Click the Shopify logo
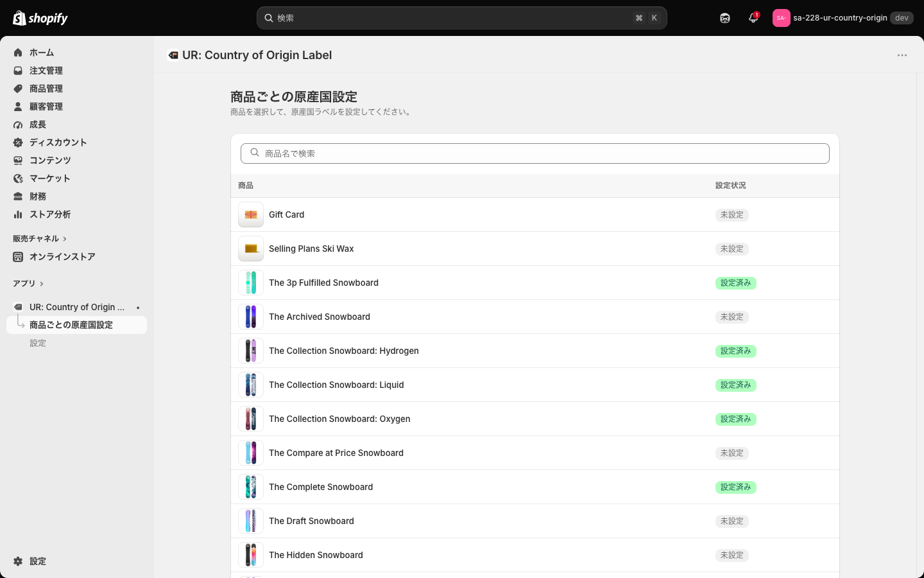The width and height of the screenshot is (924, 578). [40, 18]
